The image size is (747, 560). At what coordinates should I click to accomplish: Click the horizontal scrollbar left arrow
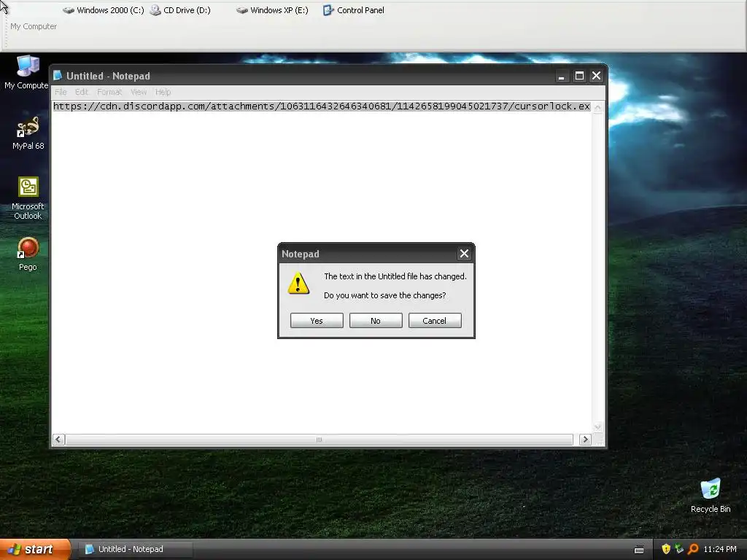pos(58,440)
